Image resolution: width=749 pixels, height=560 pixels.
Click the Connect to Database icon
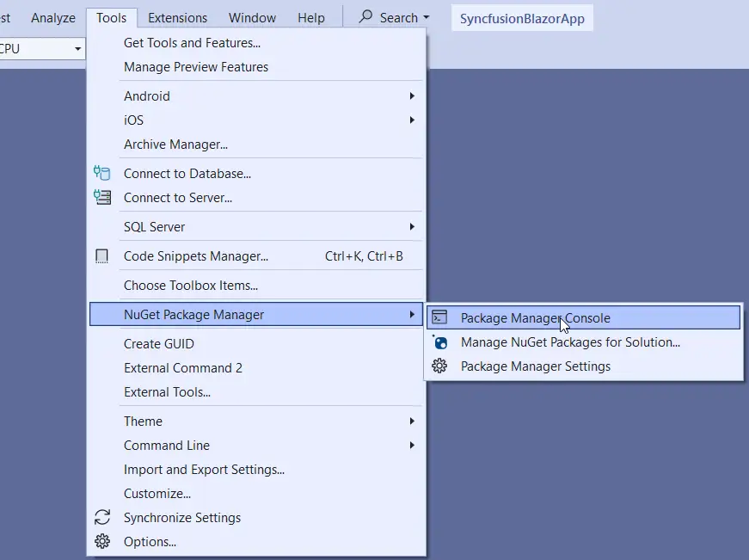101,173
